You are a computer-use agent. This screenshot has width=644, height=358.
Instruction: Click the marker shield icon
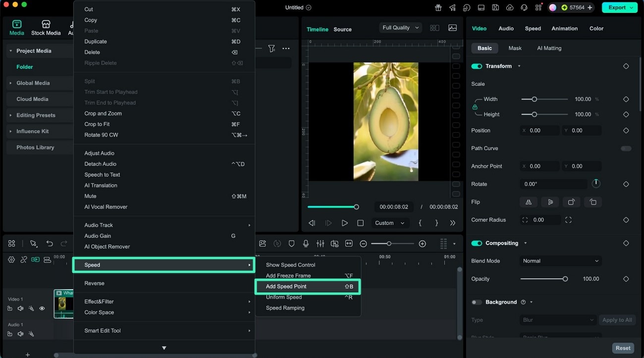tap(292, 244)
